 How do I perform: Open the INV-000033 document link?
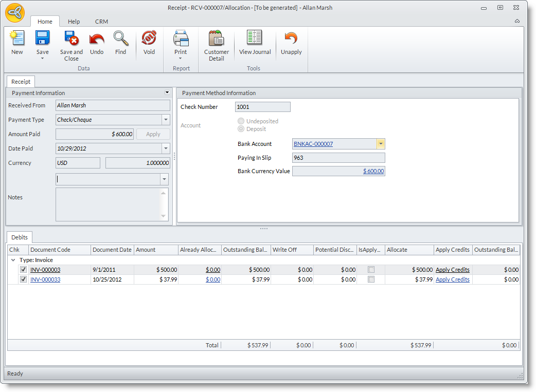point(45,279)
